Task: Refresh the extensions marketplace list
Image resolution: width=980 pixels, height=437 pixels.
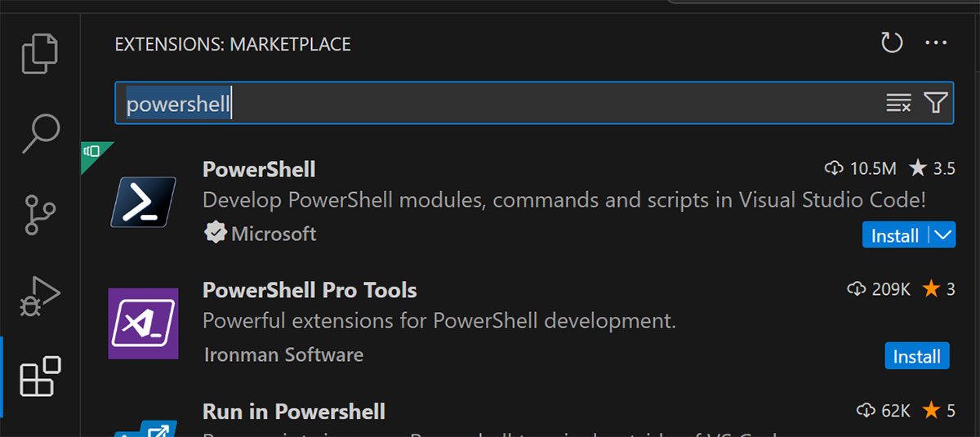Action: click(892, 43)
